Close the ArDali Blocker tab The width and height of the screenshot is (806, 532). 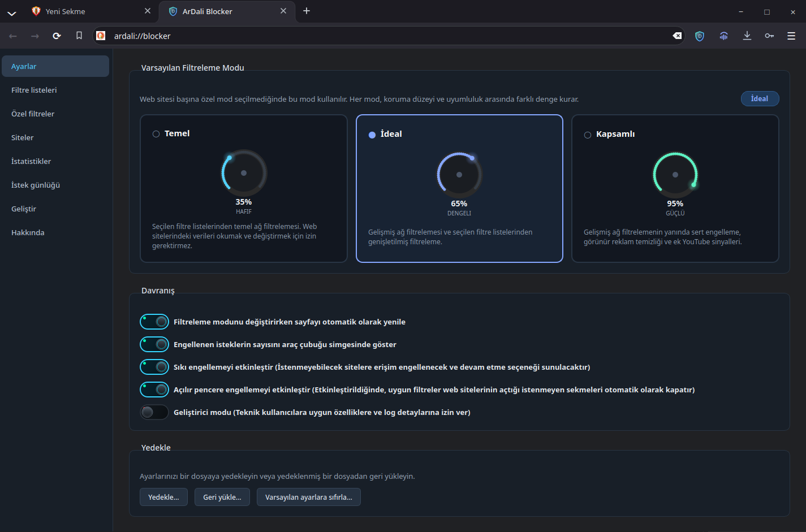[x=283, y=11]
